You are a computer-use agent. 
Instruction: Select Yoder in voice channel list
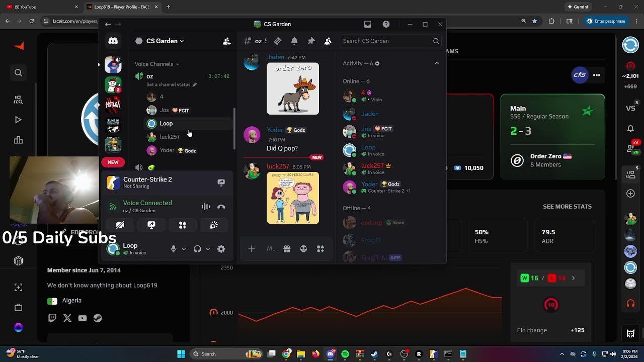pos(188,150)
